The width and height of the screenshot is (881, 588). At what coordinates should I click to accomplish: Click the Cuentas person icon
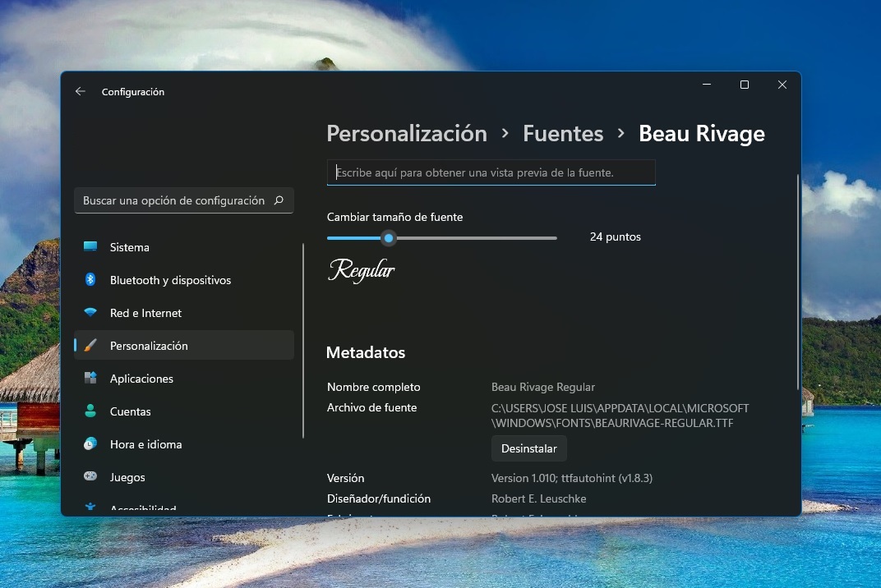[90, 411]
